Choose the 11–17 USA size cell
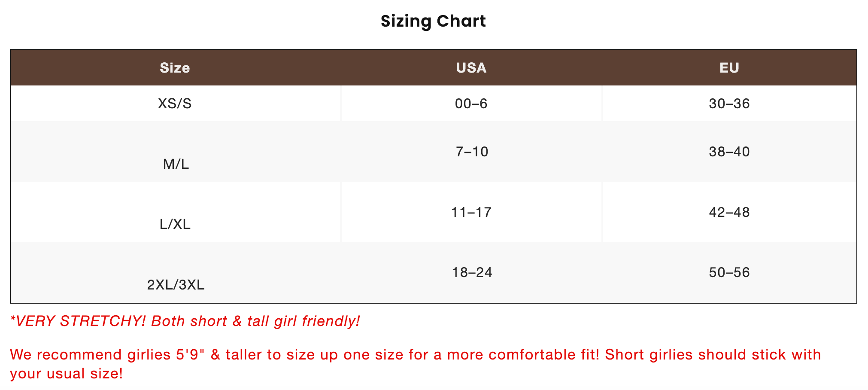This screenshot has width=868, height=390. coord(471,212)
